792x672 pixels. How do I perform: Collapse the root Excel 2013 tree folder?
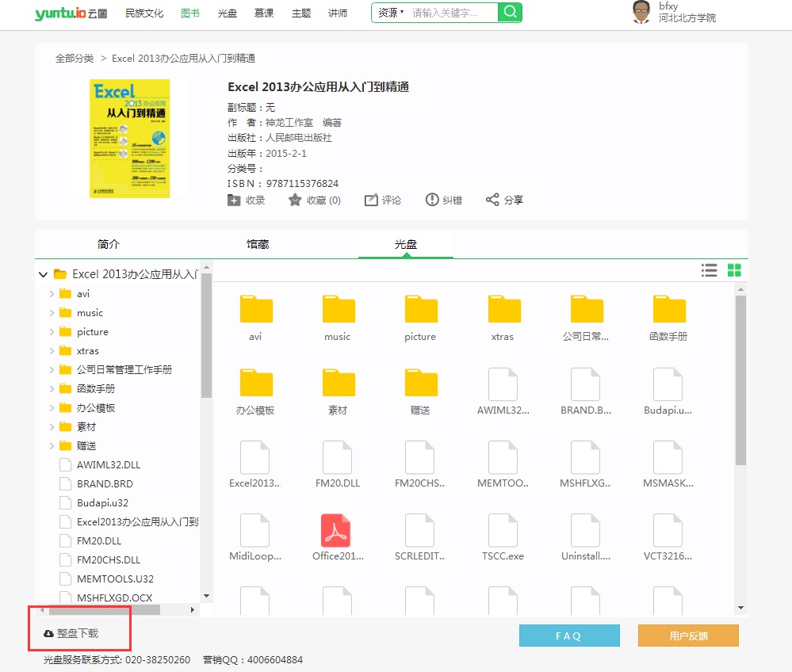pyautogui.click(x=43, y=274)
